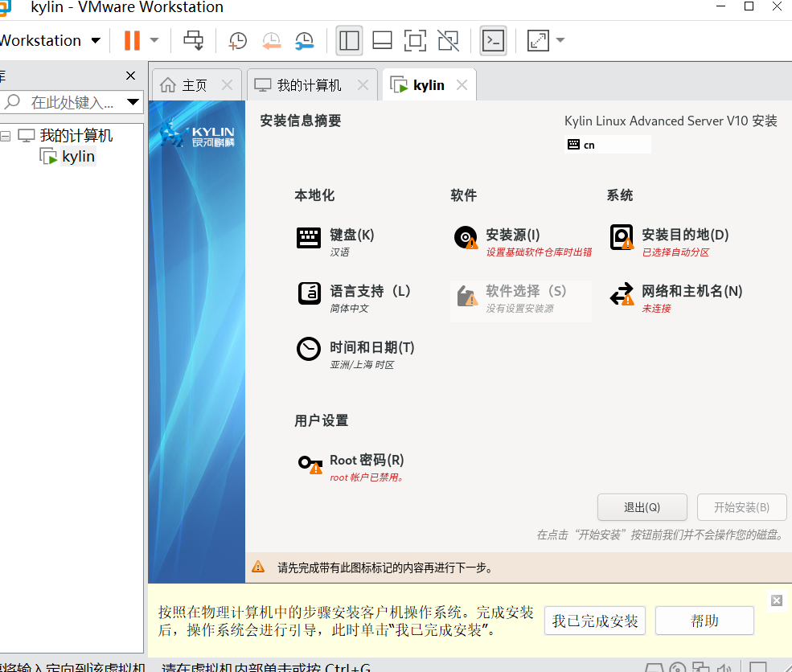Click the 未连接 network status text

click(x=656, y=309)
